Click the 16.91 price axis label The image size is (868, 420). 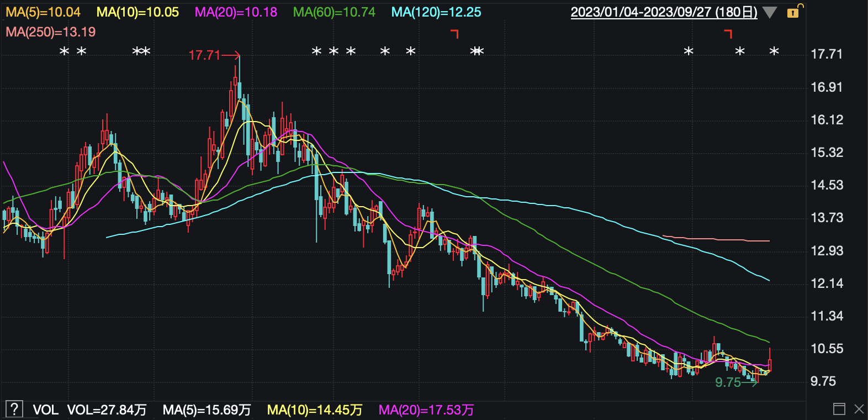827,87
